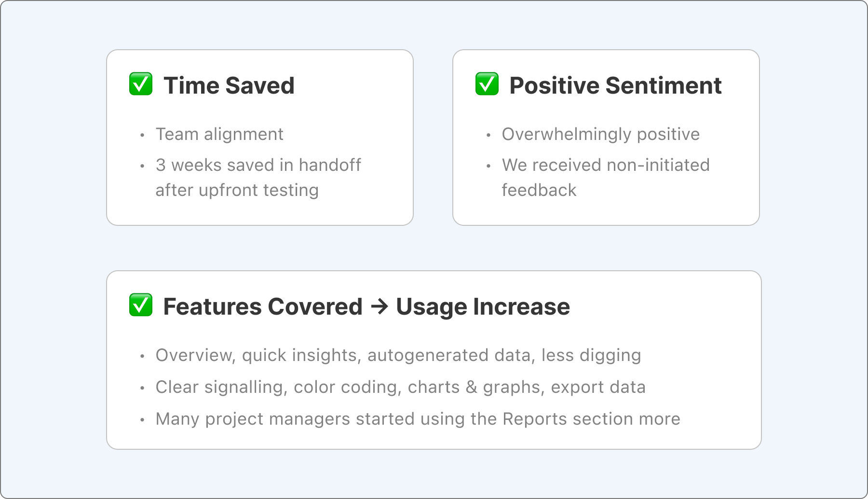The height and width of the screenshot is (499, 868).
Task: Click the after upfront testing text line
Action: point(237,190)
